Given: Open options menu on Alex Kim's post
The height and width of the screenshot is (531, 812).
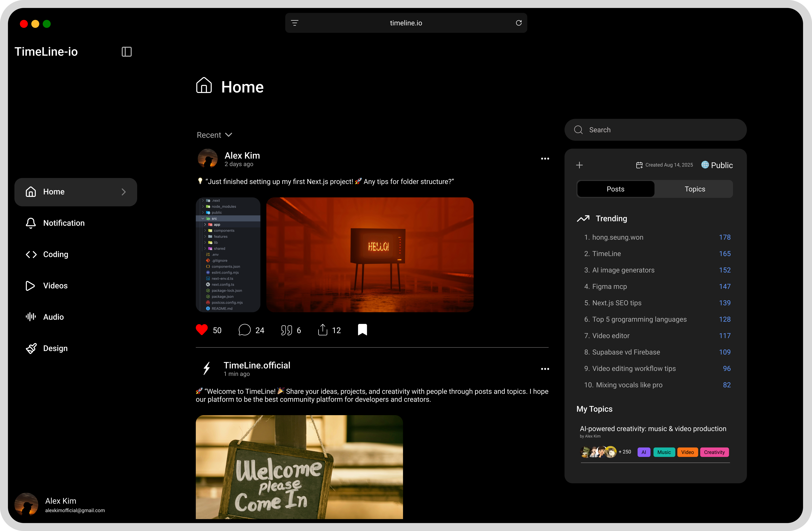Looking at the screenshot, I should [545, 159].
